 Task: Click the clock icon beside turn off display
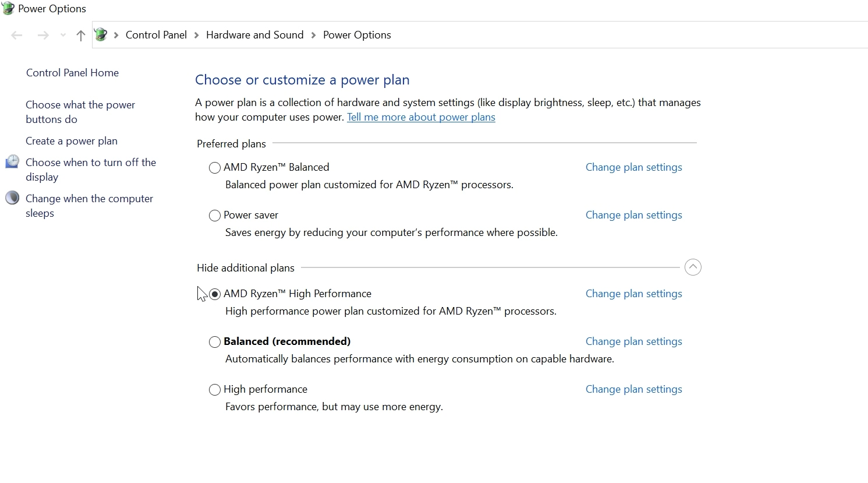point(12,162)
